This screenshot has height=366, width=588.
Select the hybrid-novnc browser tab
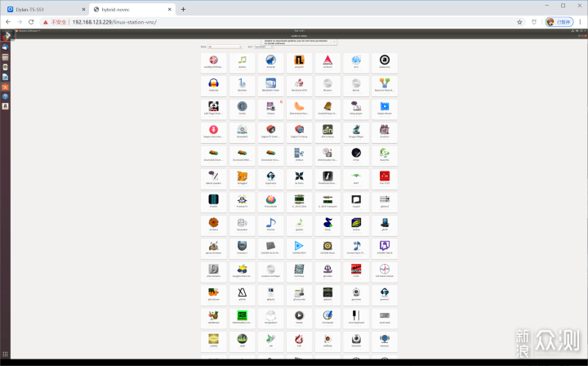[x=132, y=9]
